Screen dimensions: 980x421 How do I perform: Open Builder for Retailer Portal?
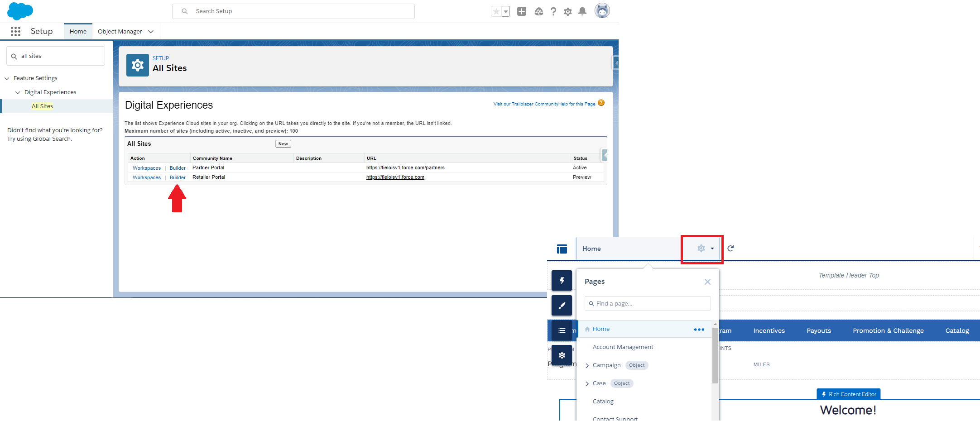coord(178,177)
